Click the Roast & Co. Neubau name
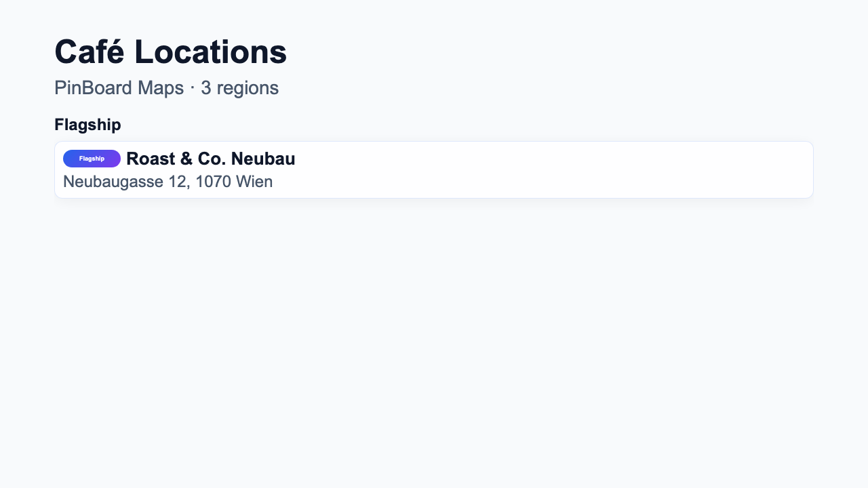The width and height of the screenshot is (868, 488). (211, 159)
